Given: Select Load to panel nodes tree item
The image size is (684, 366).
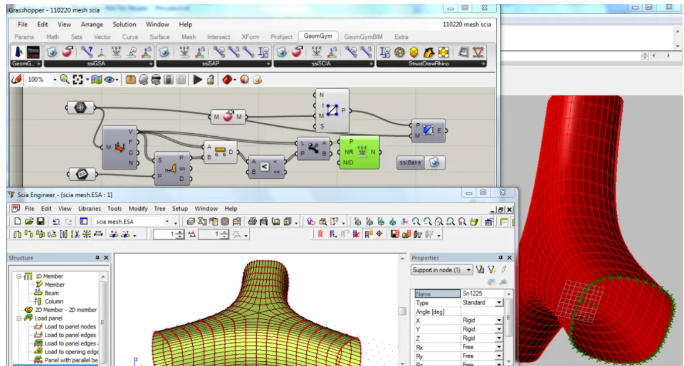Looking at the screenshot, I should 70,326.
